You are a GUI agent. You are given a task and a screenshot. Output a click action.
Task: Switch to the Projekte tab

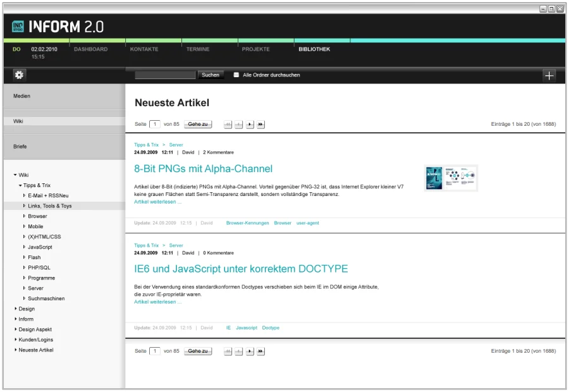click(x=255, y=49)
